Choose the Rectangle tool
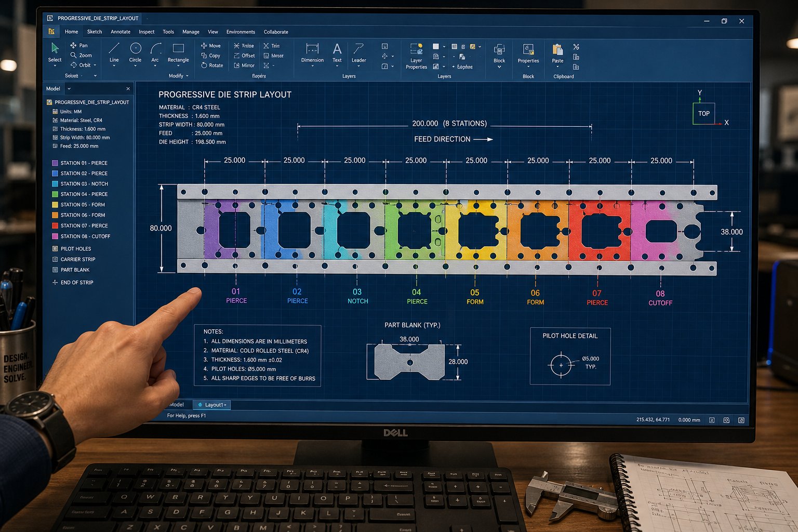 pyautogui.click(x=178, y=52)
